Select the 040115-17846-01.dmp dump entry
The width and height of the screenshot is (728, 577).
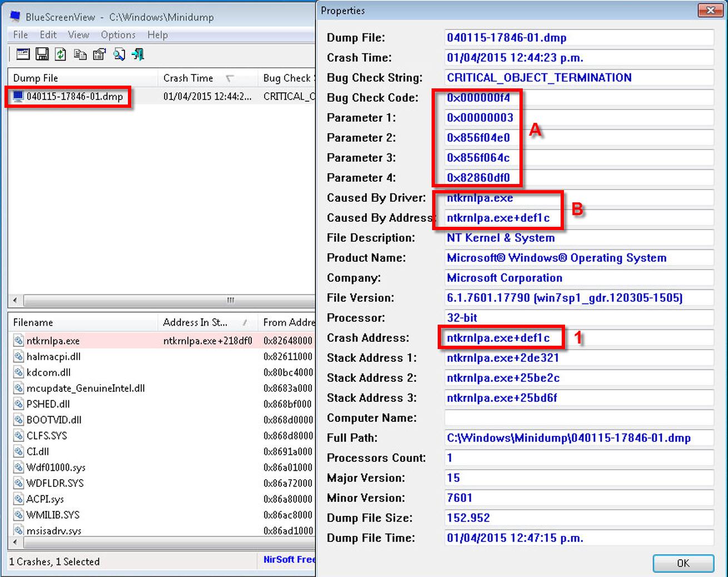pos(75,96)
